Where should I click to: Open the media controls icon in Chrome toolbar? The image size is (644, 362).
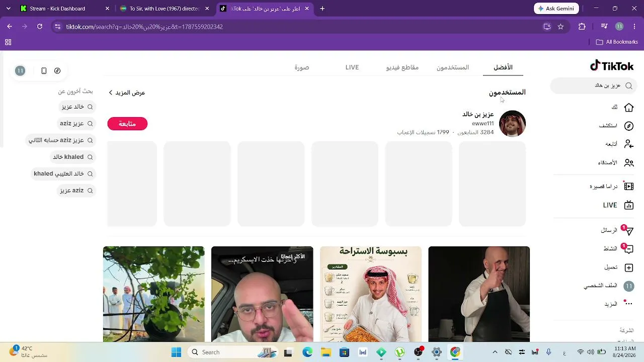604,27
